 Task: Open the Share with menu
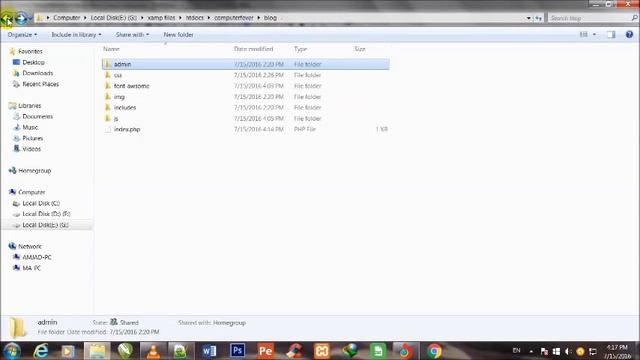coord(132,35)
